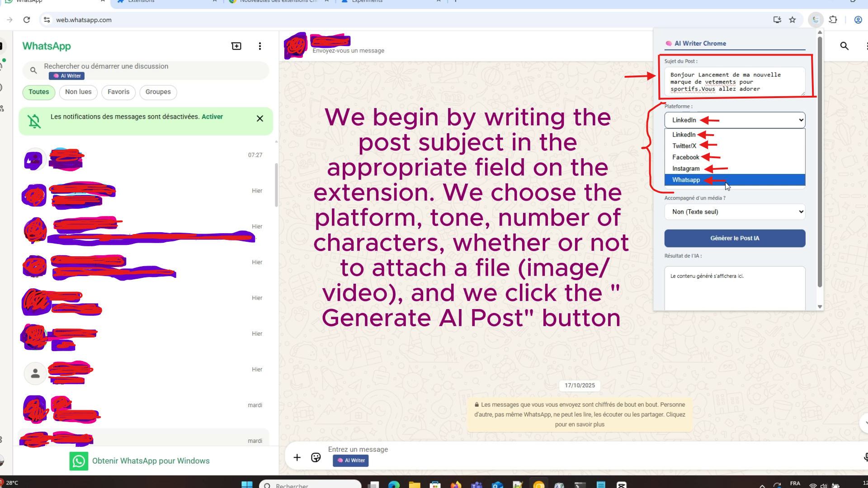Click the Activer notifications link
The image size is (868, 488).
tap(212, 117)
